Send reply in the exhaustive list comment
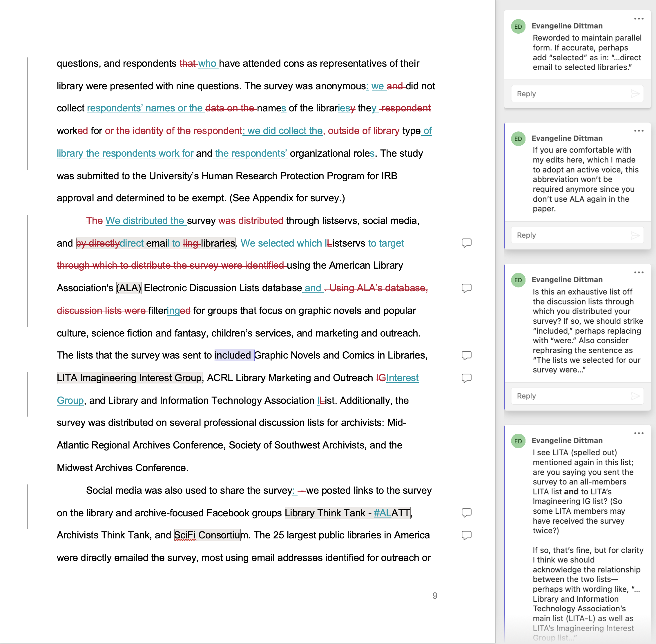Screen dimensions: 656x644 point(635,396)
